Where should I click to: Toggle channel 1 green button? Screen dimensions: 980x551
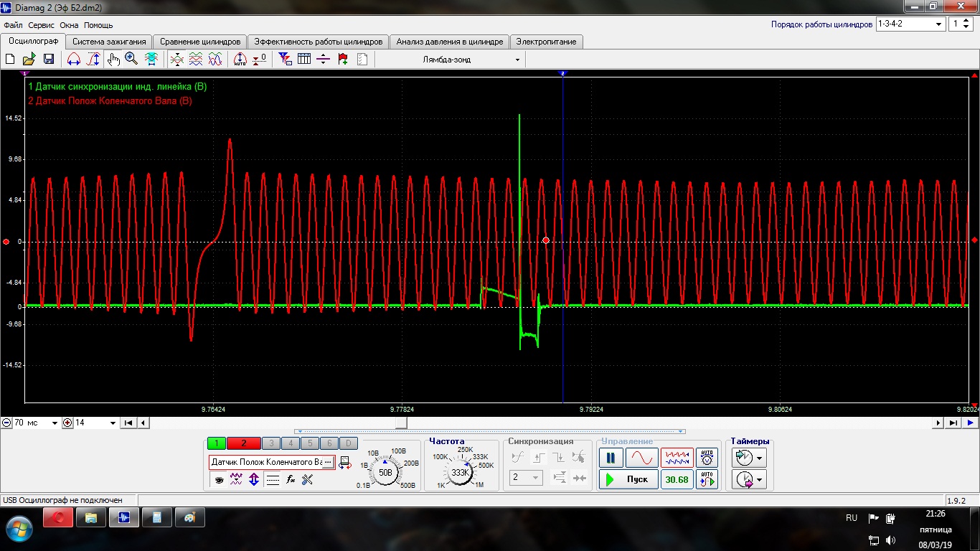(x=217, y=443)
